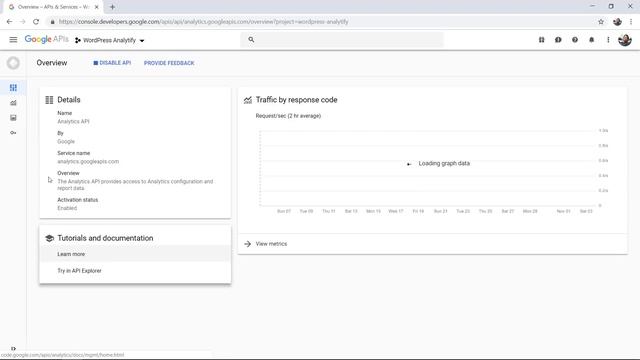Open the help question mark icon
Image resolution: width=640 pixels, height=360 pixels.
point(575,40)
